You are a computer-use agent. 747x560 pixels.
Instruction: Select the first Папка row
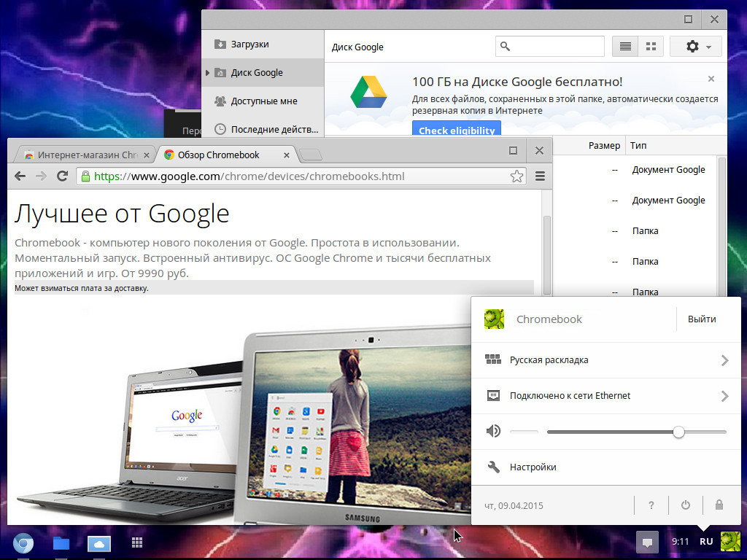[635, 231]
